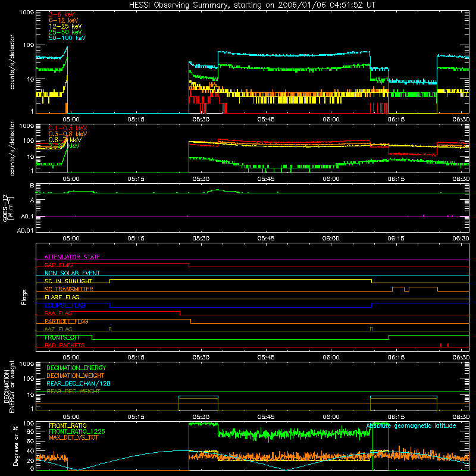This screenshot has height=476, width=476.
Task: Click the Absolute geomagnetic latitude label
Action: coord(411,425)
